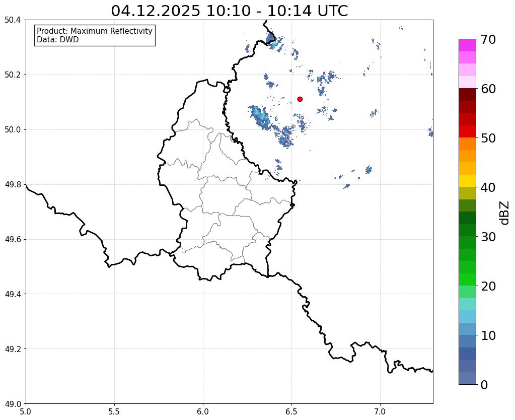
Task: Click colorbar tick label 30
Action: 488,237
